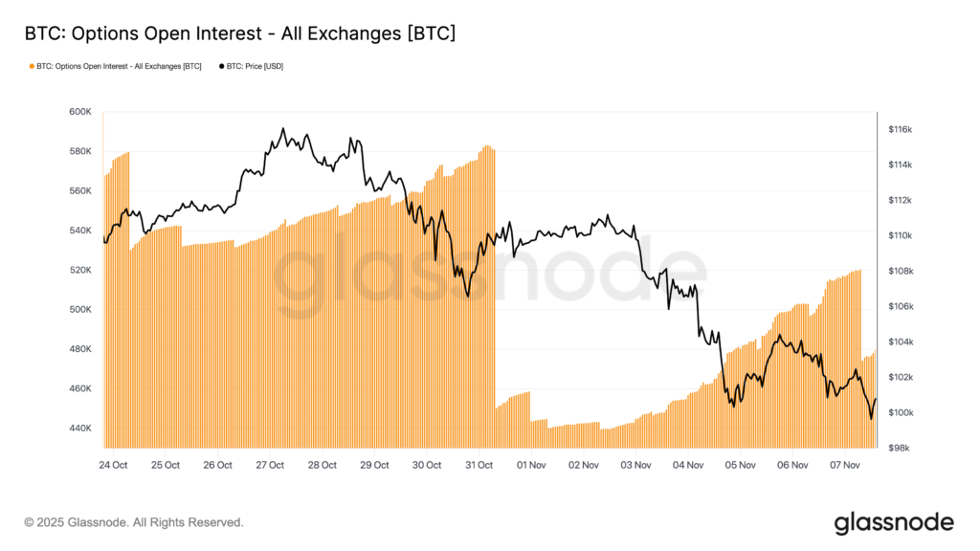Select the 27 Oct date label
The width and height of the screenshot is (980, 551).
tap(270, 465)
